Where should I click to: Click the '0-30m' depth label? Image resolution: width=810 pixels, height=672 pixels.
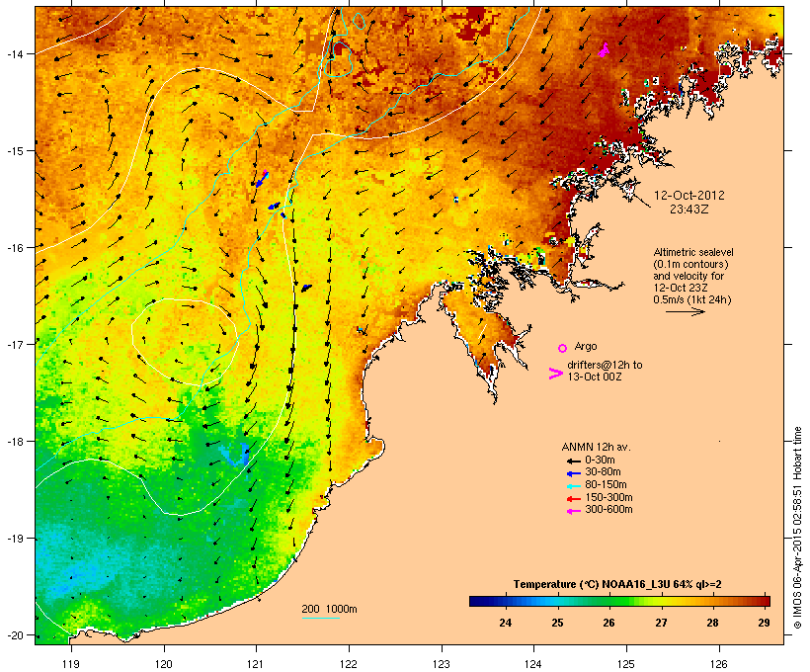(x=600, y=460)
